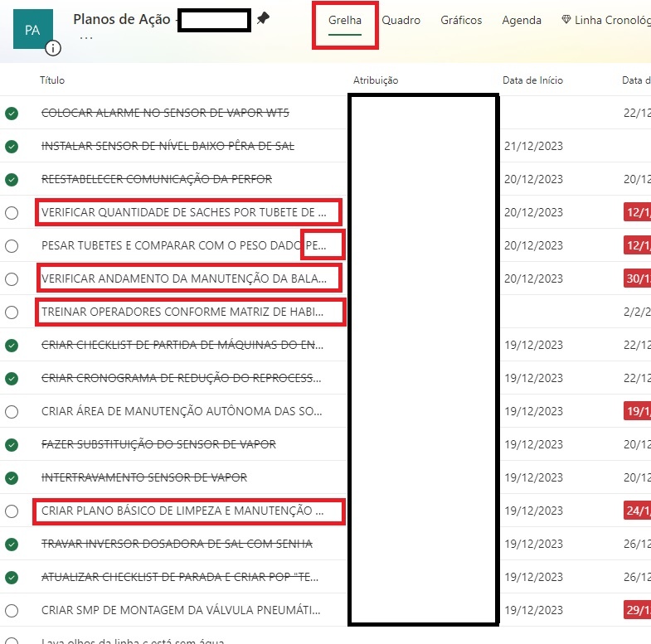Viewport: 651px width, 644px height.
Task: Mark TREINAR OPERADORES CONFORME MATRIZ task complete
Action: coord(12,312)
